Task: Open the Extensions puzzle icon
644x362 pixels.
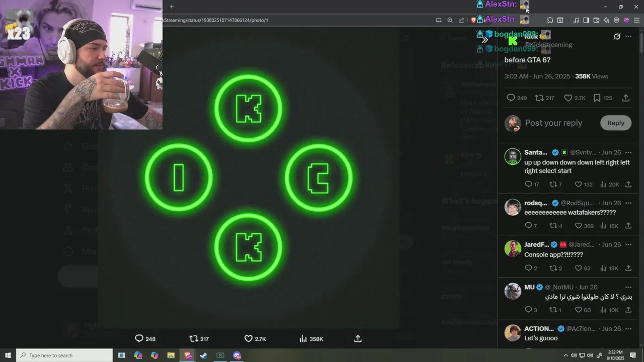Action: pyautogui.click(x=550, y=20)
